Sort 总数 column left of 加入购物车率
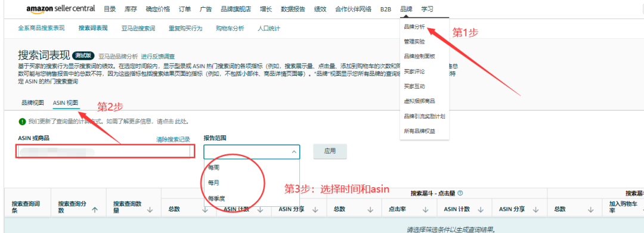Viewport: 644px width, 233px height. [590, 210]
